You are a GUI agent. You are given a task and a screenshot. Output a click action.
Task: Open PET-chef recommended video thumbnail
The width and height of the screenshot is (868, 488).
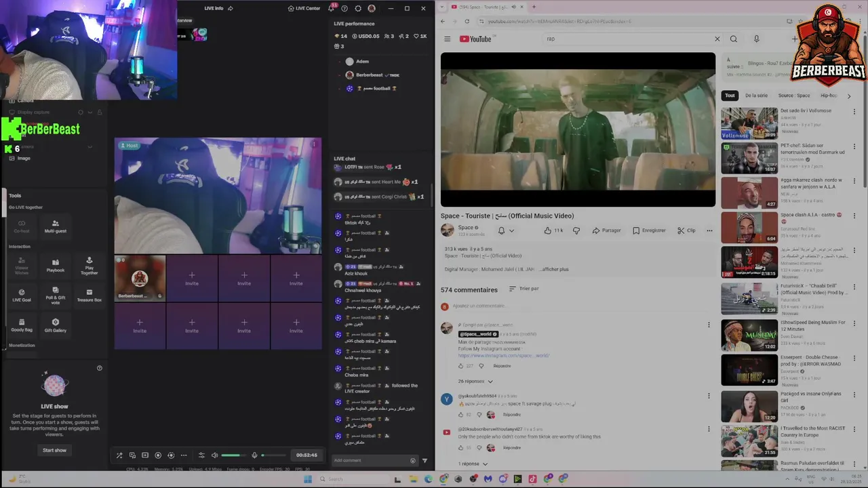tap(749, 158)
